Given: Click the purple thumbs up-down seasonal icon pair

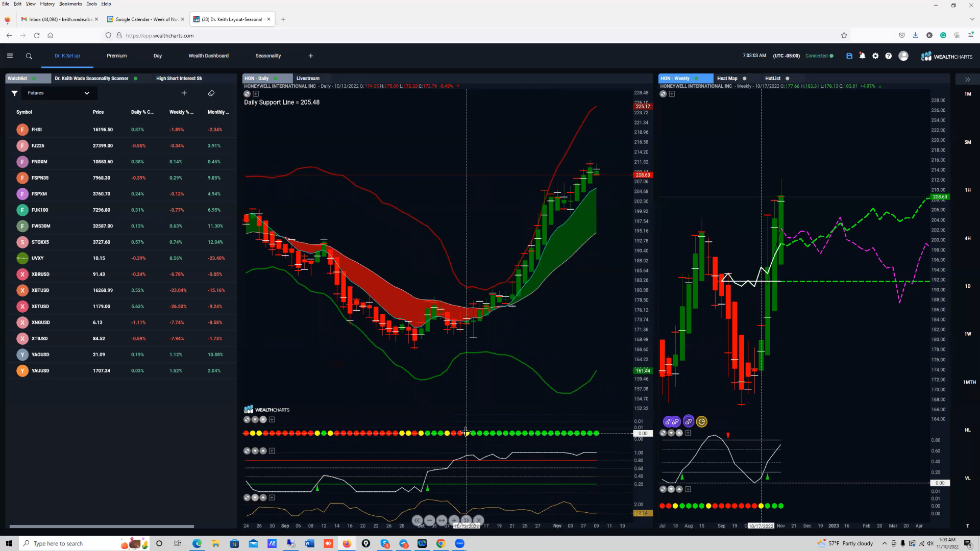Looking at the screenshot, I should point(672,421).
